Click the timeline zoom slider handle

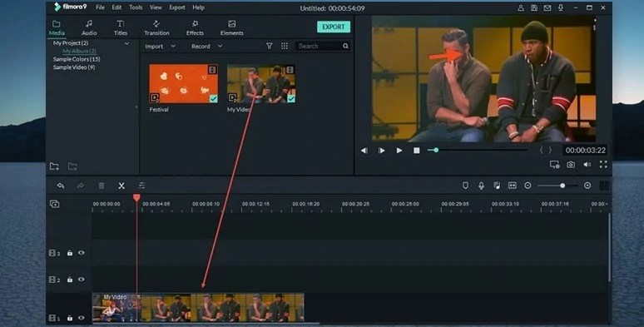[x=562, y=186]
